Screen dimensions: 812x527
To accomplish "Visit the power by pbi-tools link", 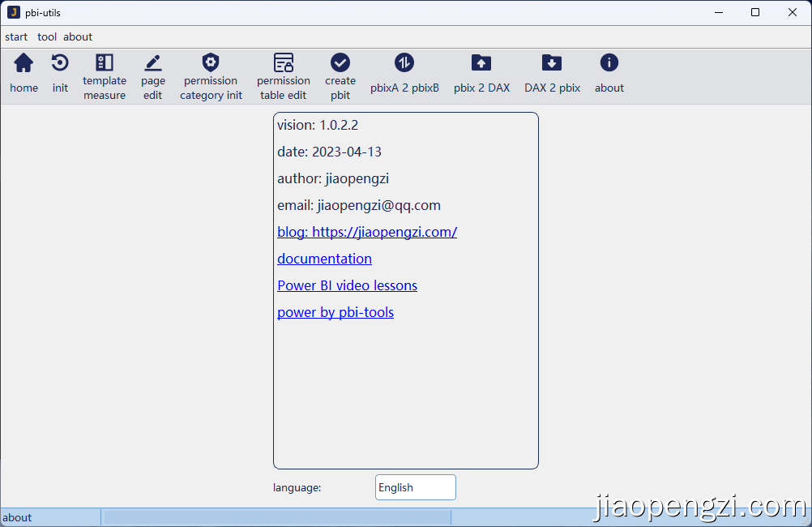I will (x=335, y=312).
